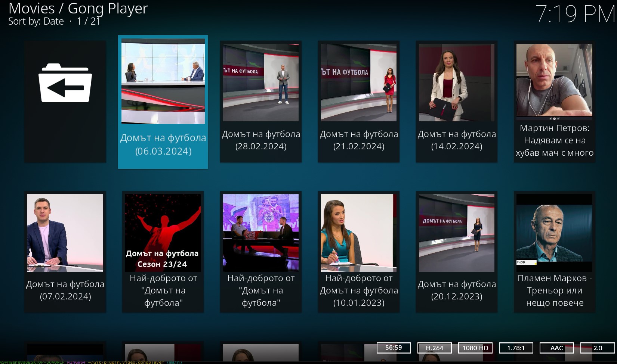Click the 2.0 audio channels flag
This screenshot has height=364, width=617.
[598, 348]
